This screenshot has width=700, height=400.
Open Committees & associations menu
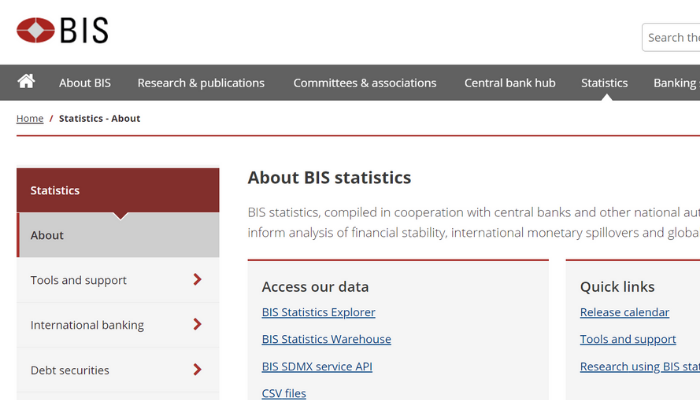[x=365, y=83]
